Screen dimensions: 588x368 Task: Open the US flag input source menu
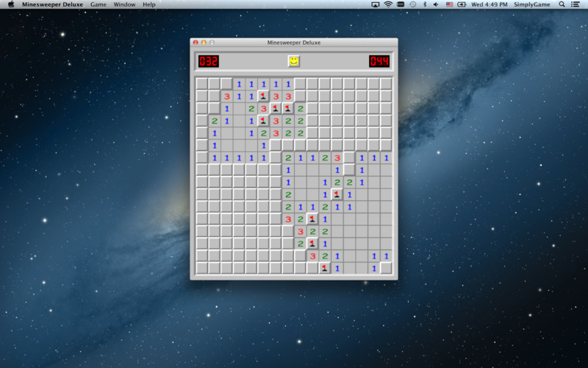tap(449, 4)
